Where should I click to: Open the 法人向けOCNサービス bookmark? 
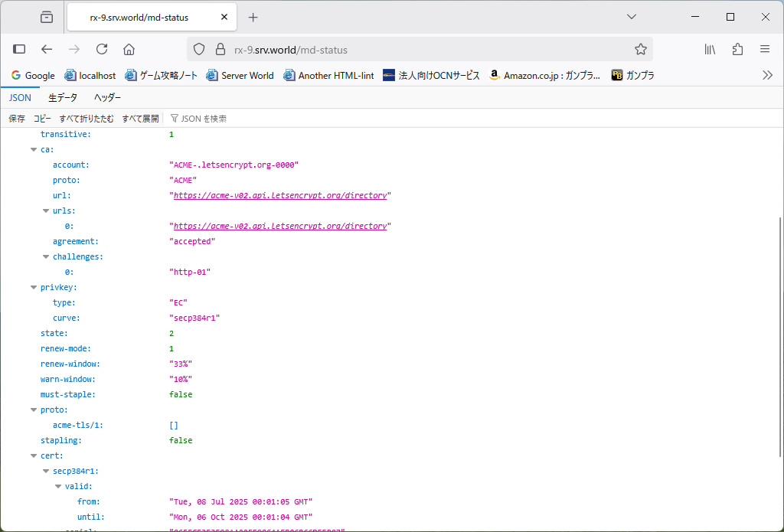pyautogui.click(x=431, y=76)
